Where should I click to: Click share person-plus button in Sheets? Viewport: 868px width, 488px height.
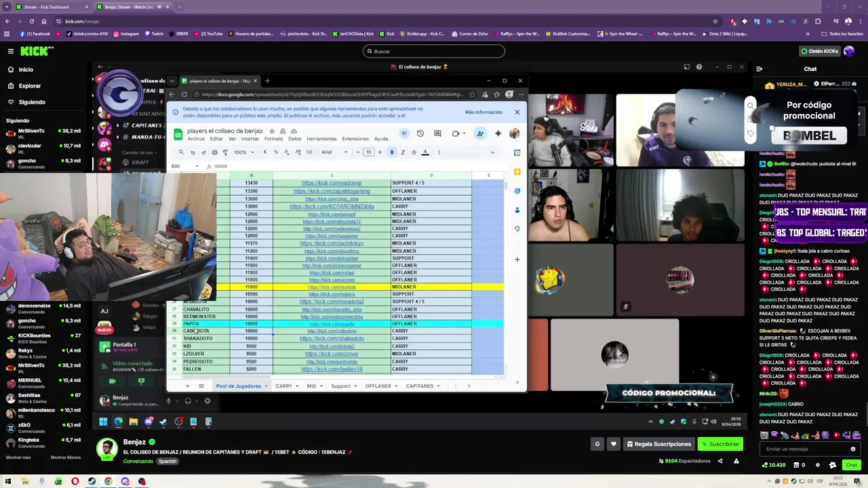pos(479,134)
